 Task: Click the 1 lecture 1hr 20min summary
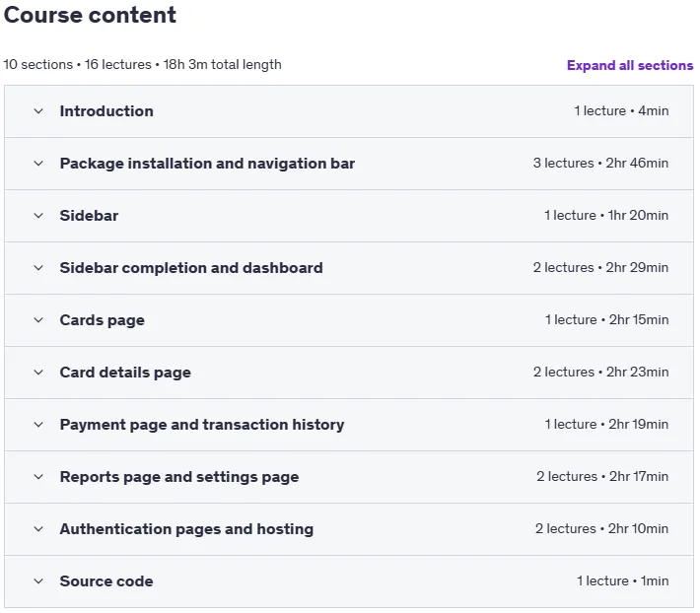click(606, 215)
